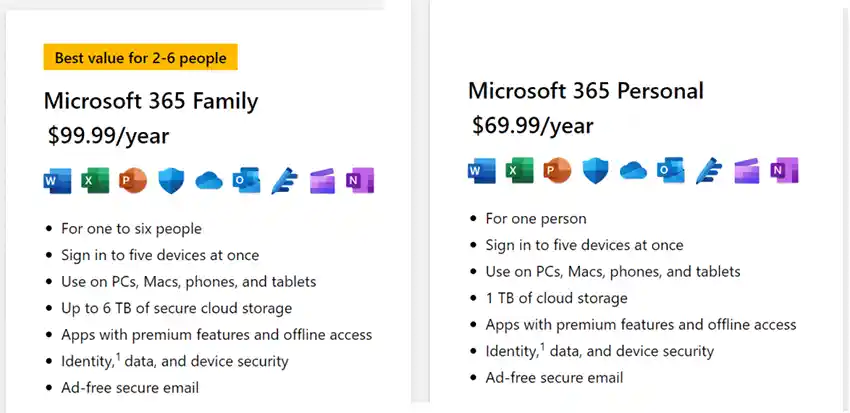Click the Microsoft Editor icon in Personal plan
This screenshot has width=850, height=413.
(709, 171)
